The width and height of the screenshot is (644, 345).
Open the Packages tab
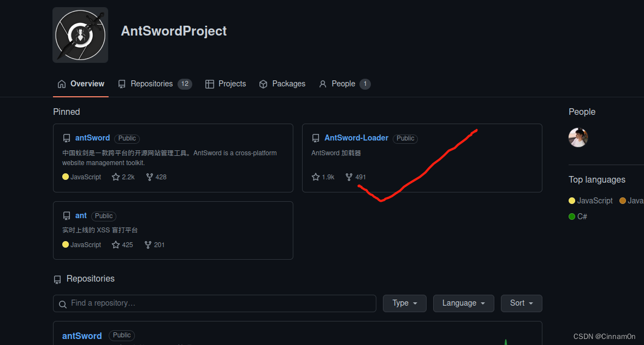[282, 84]
